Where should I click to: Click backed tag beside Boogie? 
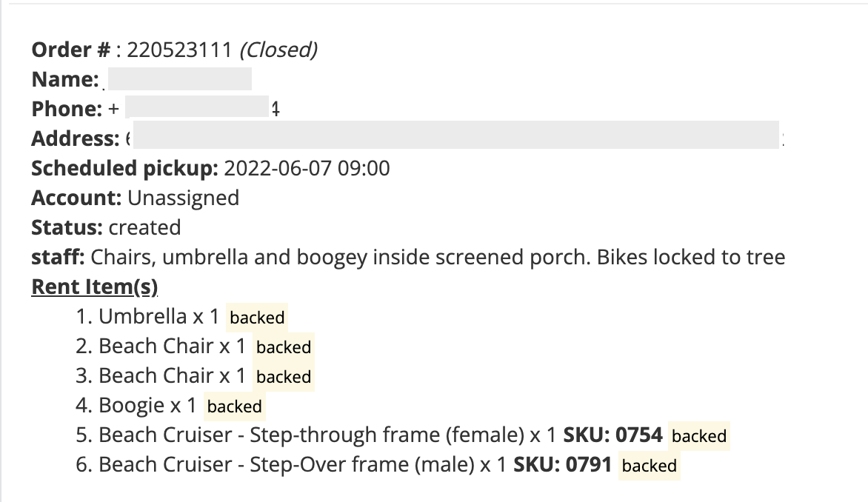click(234, 406)
